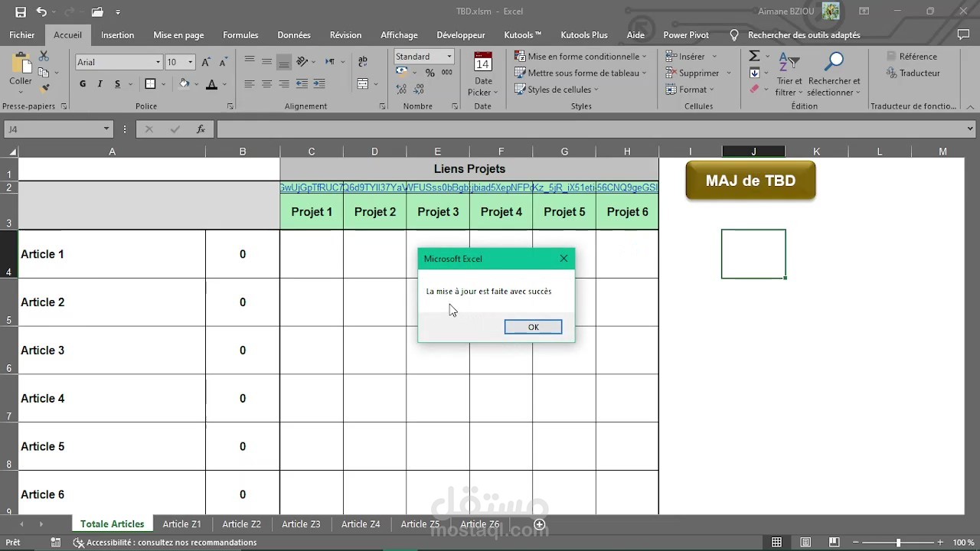Click the Cut scissors icon
The image size is (980, 551).
pyautogui.click(x=44, y=57)
